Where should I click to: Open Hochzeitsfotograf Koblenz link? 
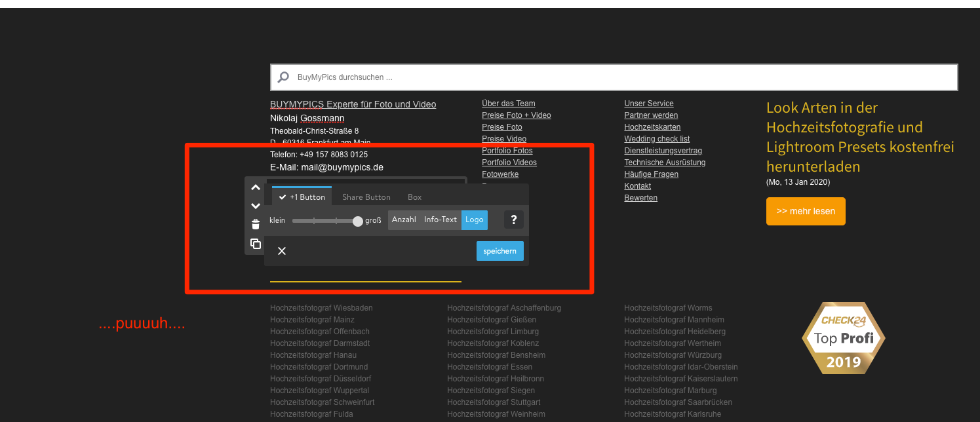[x=493, y=343]
